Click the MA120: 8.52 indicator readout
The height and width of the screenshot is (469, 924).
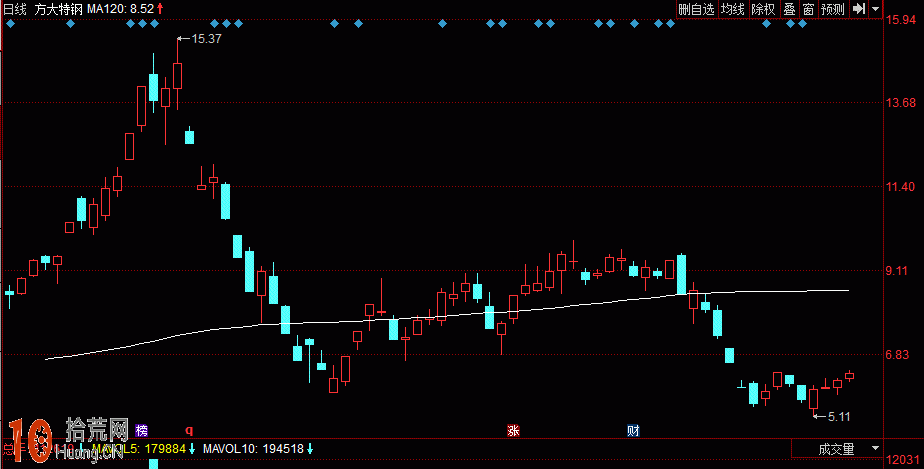[x=120, y=9]
